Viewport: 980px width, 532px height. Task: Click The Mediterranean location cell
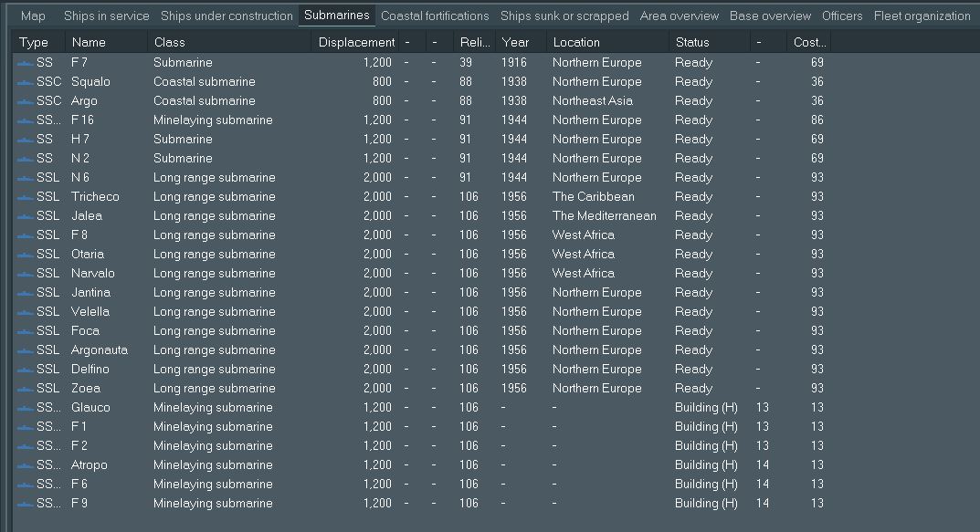pos(604,215)
